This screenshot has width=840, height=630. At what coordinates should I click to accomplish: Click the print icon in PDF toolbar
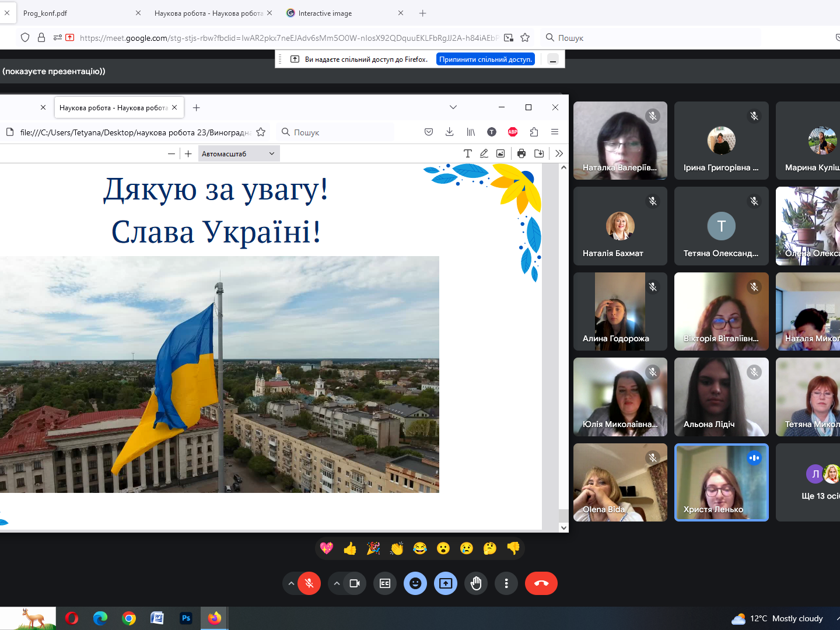click(521, 153)
